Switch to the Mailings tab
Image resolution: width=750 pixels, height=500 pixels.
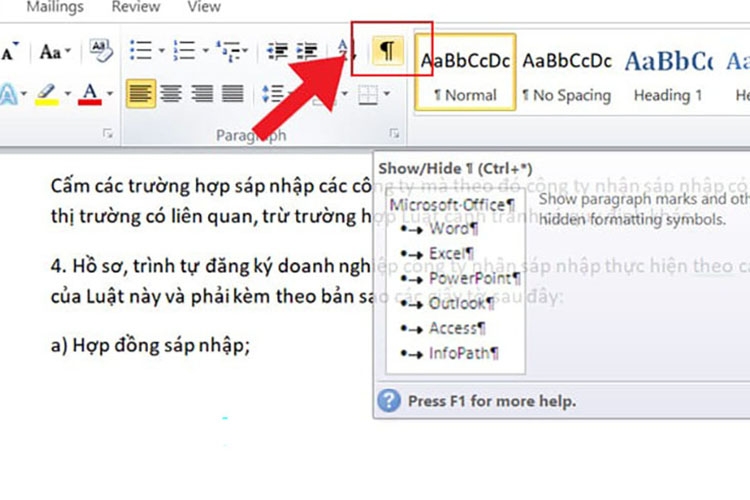coord(55,7)
